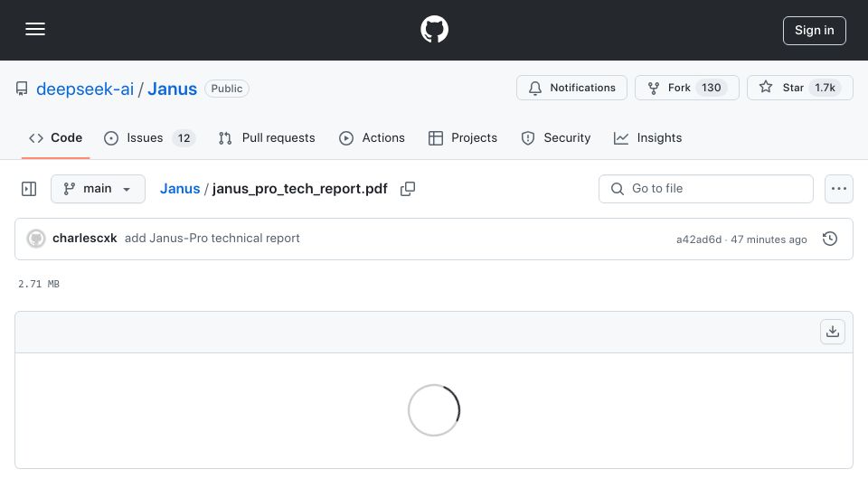Go to the Actions tab

372,137
